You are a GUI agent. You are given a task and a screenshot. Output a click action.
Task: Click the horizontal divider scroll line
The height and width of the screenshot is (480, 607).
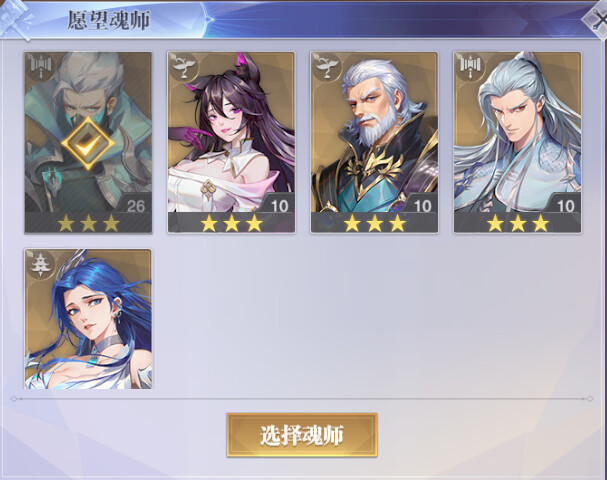[x=302, y=398]
